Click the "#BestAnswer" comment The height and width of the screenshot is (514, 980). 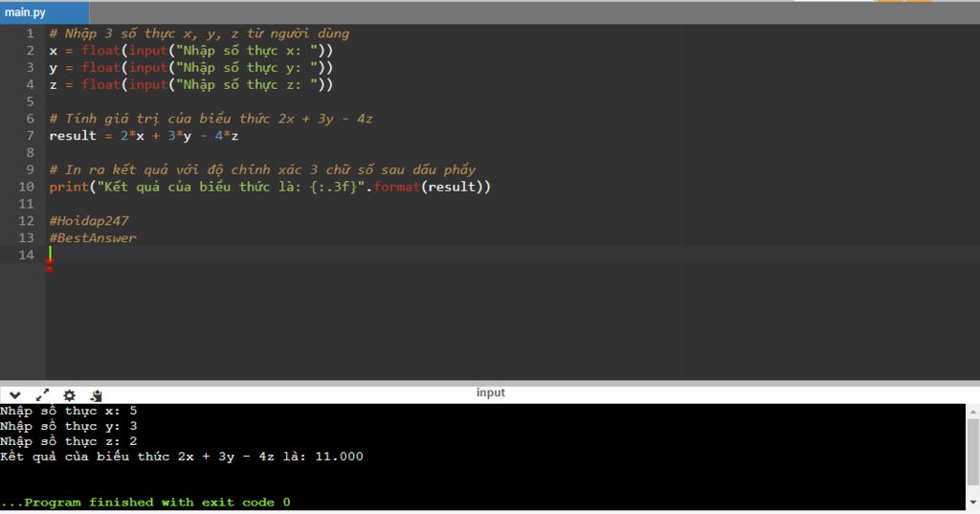(93, 237)
